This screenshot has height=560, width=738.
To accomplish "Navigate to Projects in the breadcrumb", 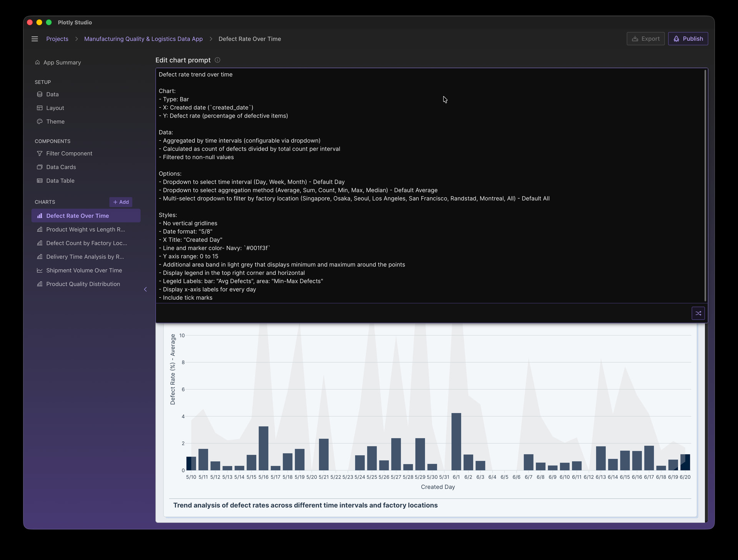I will [57, 39].
